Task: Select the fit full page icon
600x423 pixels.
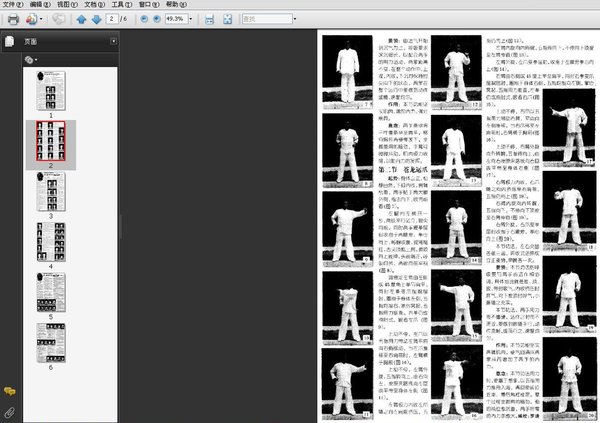Action: [x=228, y=19]
